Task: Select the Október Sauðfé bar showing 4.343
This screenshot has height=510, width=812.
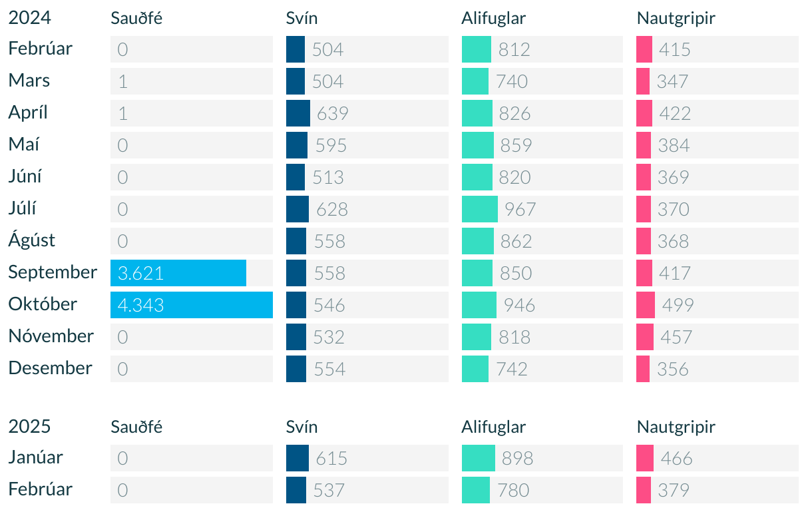Action: pos(192,305)
